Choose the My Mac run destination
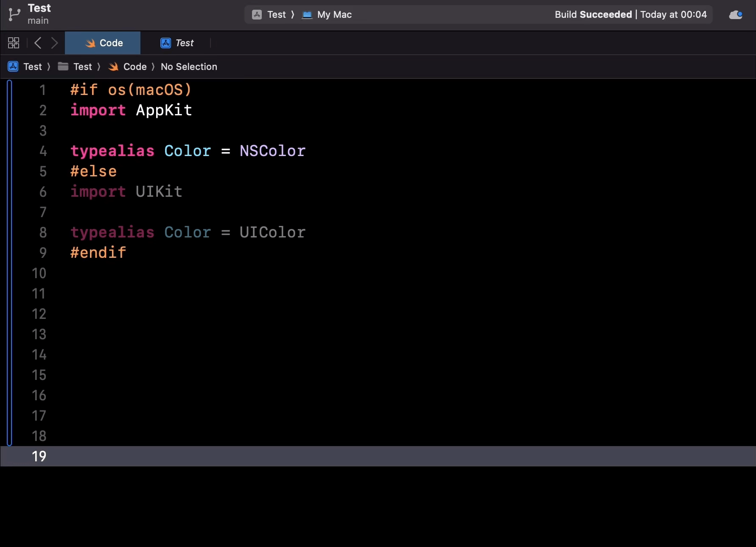This screenshot has height=547, width=756. pyautogui.click(x=334, y=14)
